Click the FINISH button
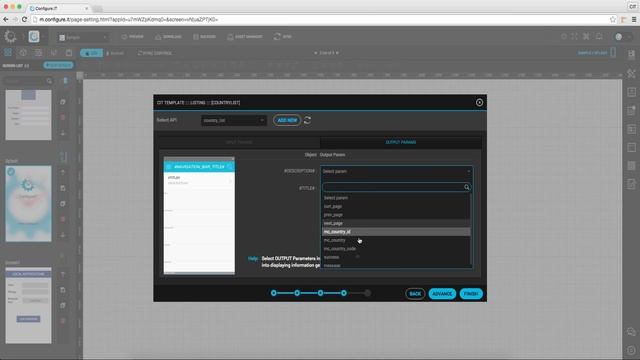Image resolution: width=640 pixels, height=360 pixels. [x=471, y=294]
